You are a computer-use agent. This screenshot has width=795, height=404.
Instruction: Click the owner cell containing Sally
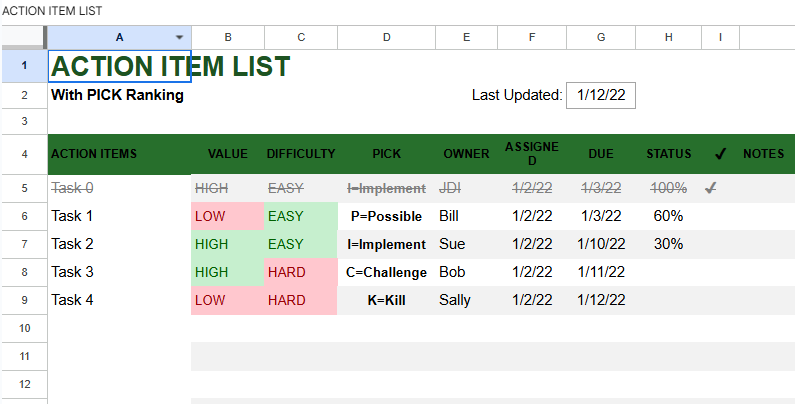[466, 300]
